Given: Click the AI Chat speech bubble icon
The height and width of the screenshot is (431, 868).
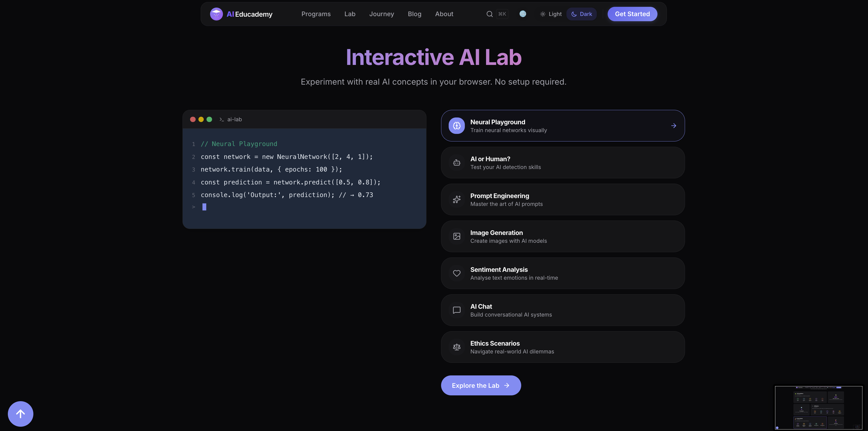Looking at the screenshot, I should (456, 310).
